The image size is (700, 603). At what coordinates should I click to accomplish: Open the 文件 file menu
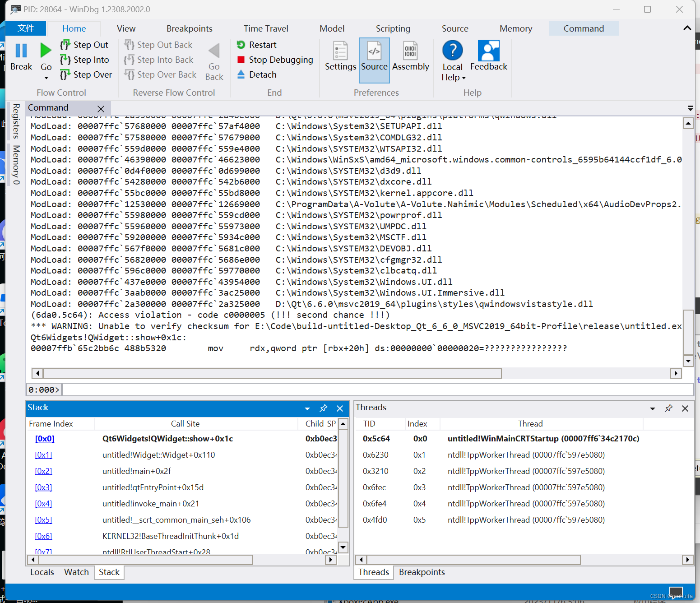click(26, 28)
